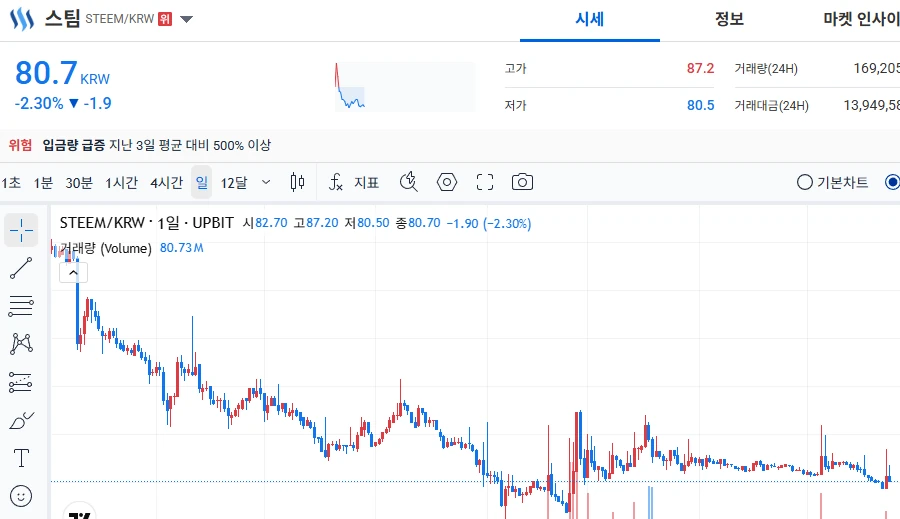Select the trend line drawing tool
The width and height of the screenshot is (900, 519).
[21, 268]
